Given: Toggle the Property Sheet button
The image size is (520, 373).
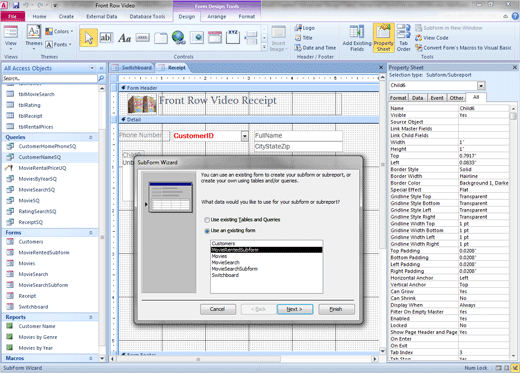Looking at the screenshot, I should pyautogui.click(x=383, y=38).
